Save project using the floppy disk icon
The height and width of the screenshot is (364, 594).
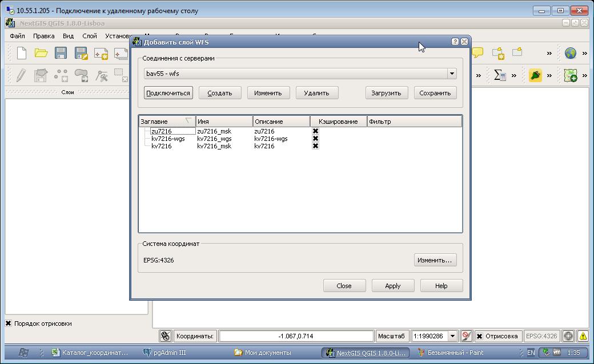coord(61,53)
